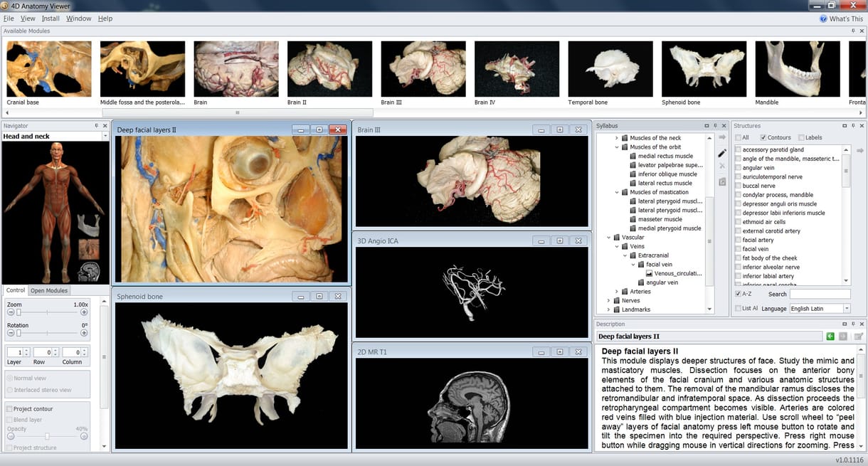This screenshot has width=868, height=466.
Task: Pin the Available Modules panel
Action: click(852, 31)
